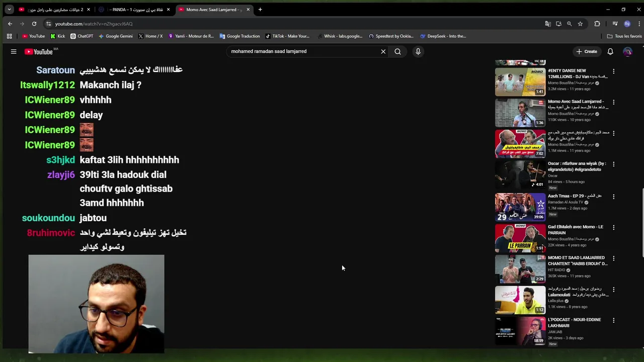The height and width of the screenshot is (362, 644).
Task: Play the Momo Avec Saad Lamjarred 1:36 thumbnail
Action: 520,113
